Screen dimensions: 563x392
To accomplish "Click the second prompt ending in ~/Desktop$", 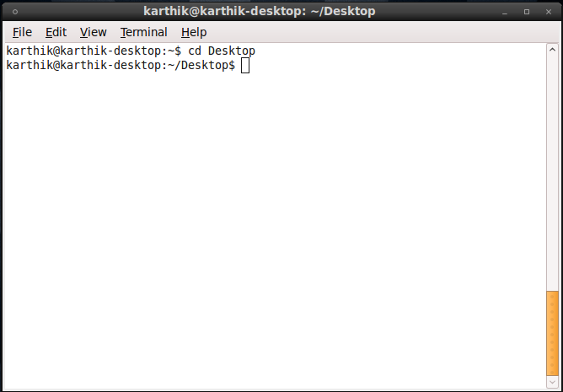I will pyautogui.click(x=121, y=66).
